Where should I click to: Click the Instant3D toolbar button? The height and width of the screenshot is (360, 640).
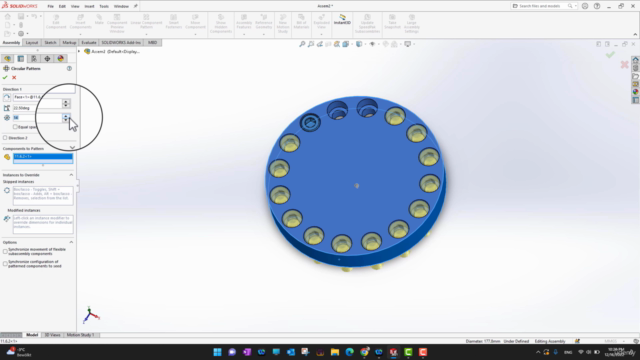(x=342, y=19)
